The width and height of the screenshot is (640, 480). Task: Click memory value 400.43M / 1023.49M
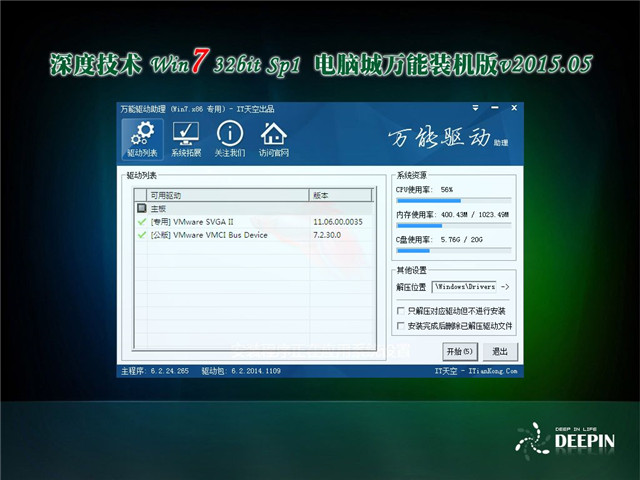click(x=475, y=214)
